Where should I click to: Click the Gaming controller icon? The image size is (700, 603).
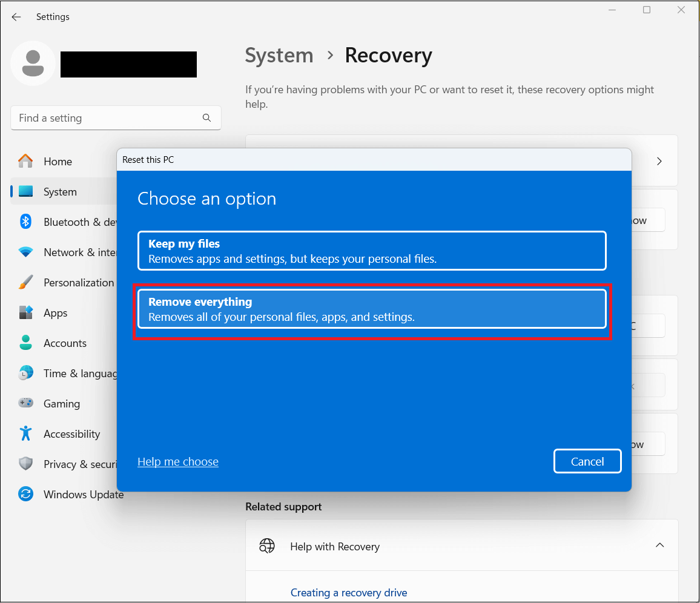tap(25, 403)
